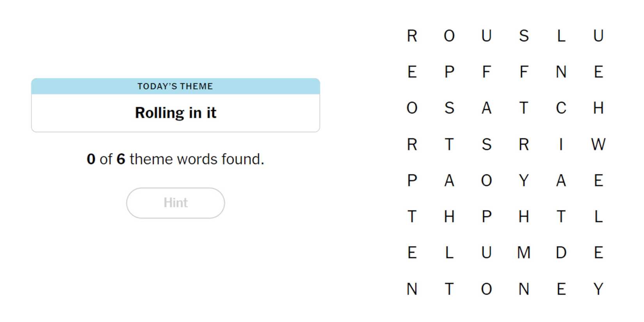Viewport: 644px width, 322px height.
Task: Select the letter C in the grid
Action: 561,108
